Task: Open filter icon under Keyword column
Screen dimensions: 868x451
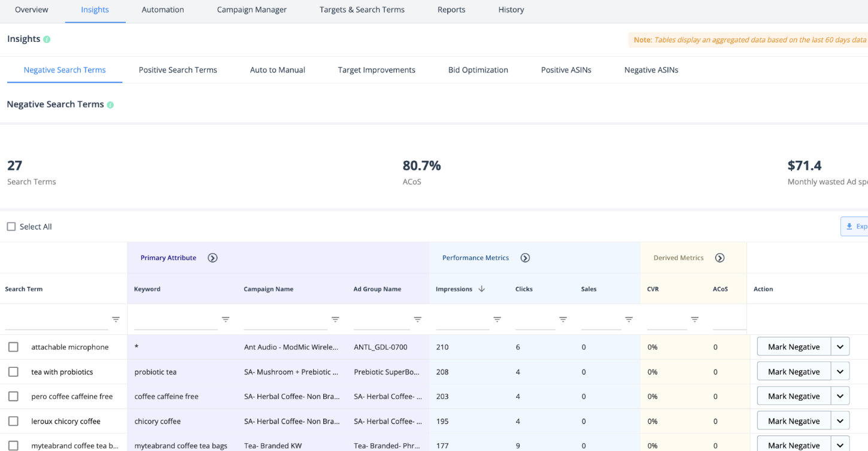Action: [x=226, y=319]
